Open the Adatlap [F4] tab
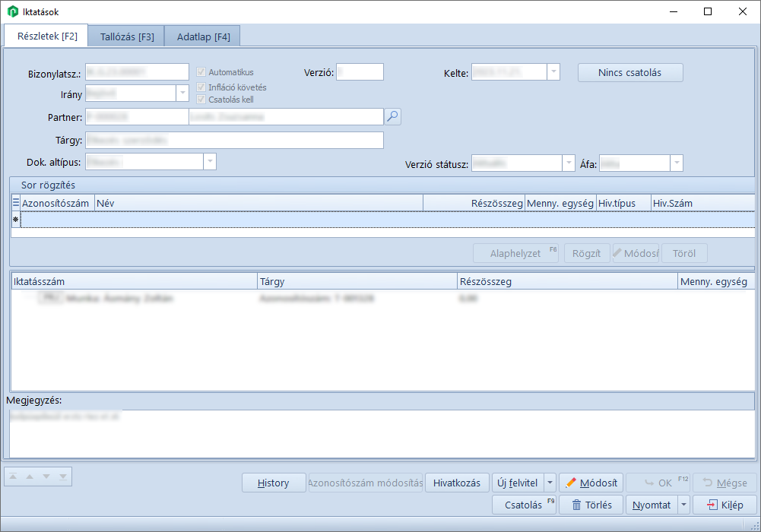This screenshot has height=532, width=761. point(203,36)
